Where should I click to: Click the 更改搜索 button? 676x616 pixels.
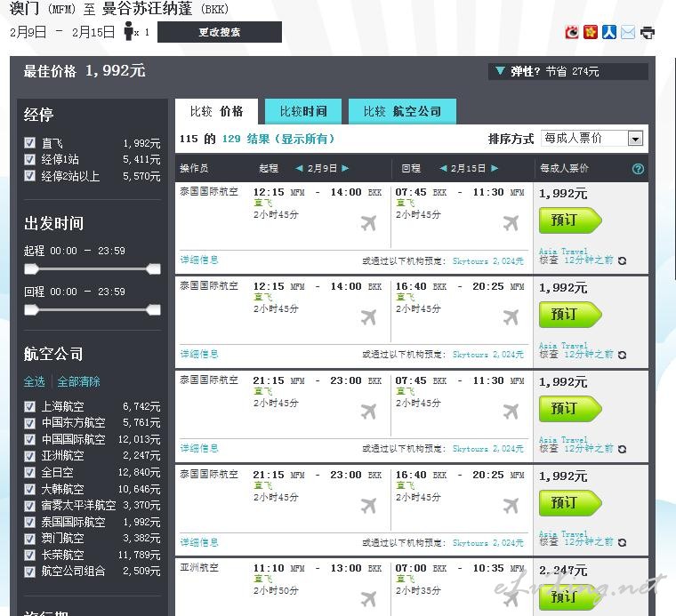pos(220,32)
